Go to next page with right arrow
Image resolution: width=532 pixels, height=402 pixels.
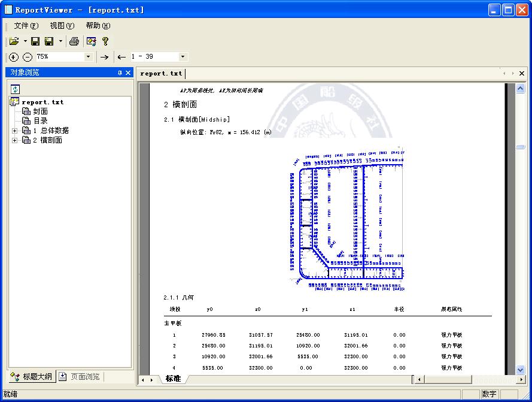click(x=104, y=57)
